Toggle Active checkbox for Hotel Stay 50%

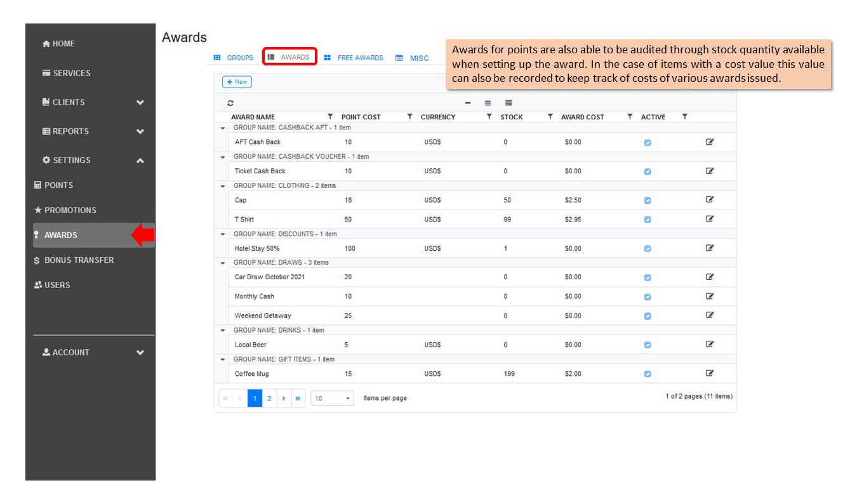648,249
